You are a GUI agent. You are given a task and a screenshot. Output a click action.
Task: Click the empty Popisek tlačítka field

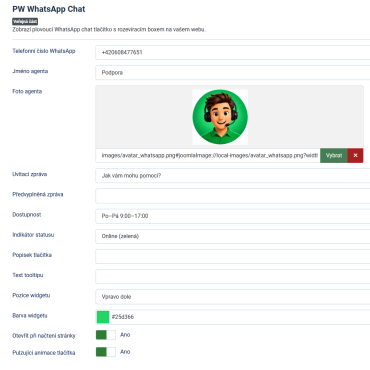pos(233,256)
